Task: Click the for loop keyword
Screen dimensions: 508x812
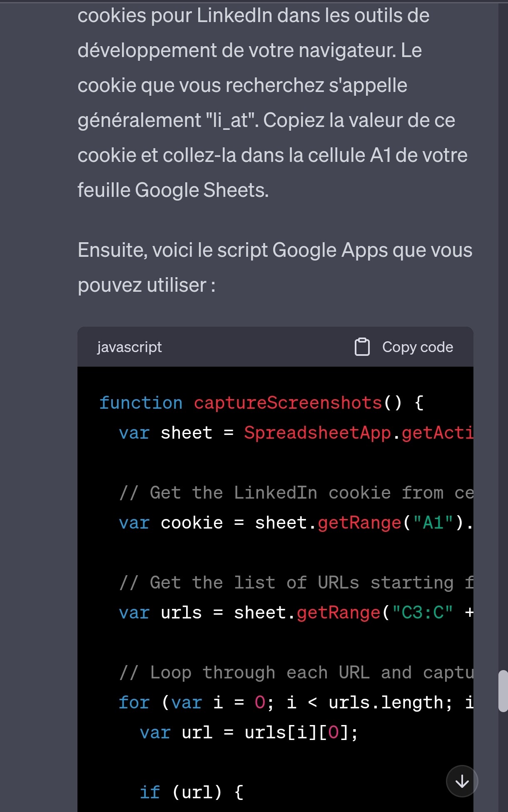Action: point(134,703)
